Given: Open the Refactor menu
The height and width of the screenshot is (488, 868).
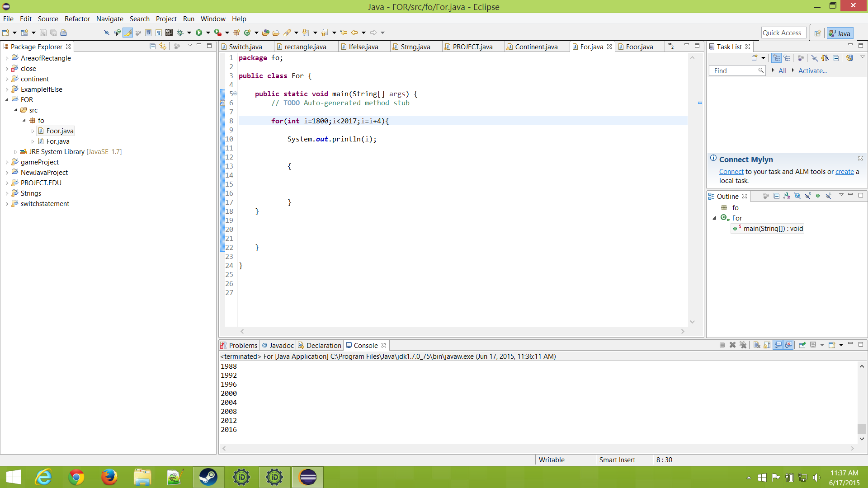Looking at the screenshot, I should (77, 19).
